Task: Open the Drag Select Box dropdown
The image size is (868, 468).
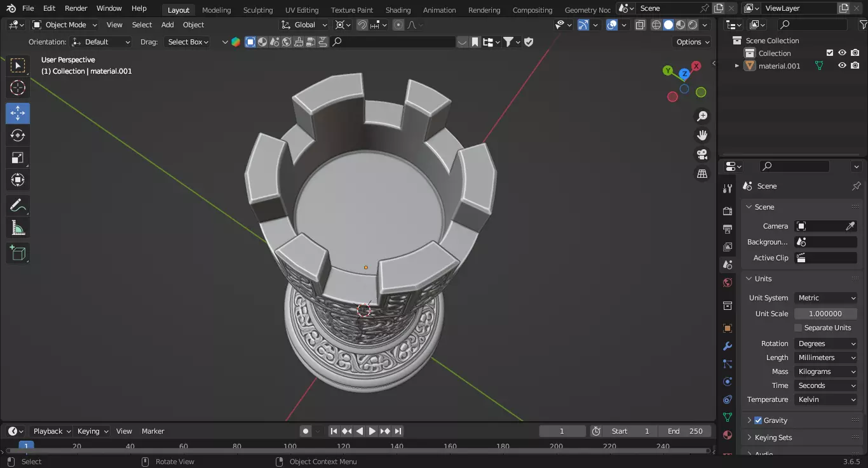Action: click(187, 42)
